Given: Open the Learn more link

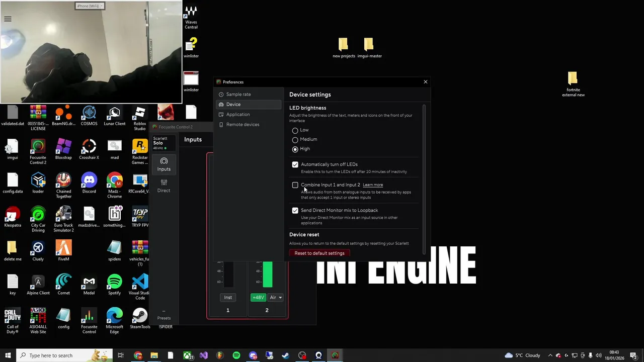Looking at the screenshot, I should [373, 185].
